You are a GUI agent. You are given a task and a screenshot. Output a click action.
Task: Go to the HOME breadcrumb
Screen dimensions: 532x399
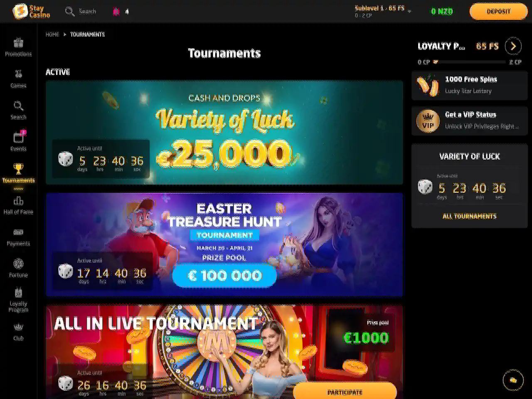[52, 34]
